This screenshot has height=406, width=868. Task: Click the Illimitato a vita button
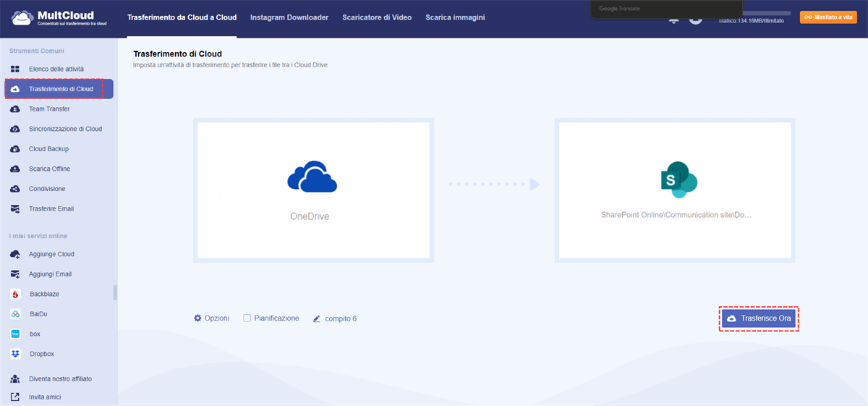828,17
